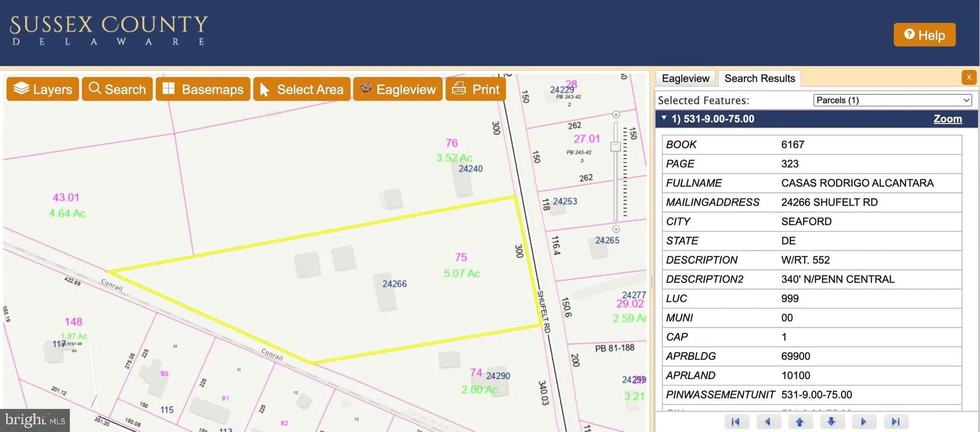980x432 pixels.
Task: Go to the next result arrow
Action: click(863, 422)
